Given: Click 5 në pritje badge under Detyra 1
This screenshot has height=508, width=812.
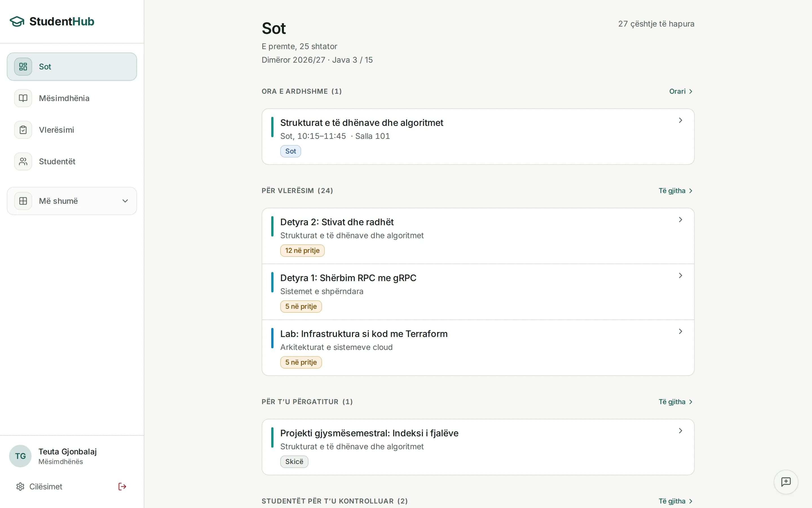Looking at the screenshot, I should (301, 306).
